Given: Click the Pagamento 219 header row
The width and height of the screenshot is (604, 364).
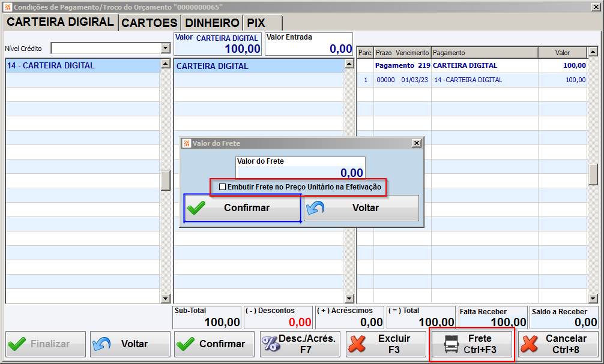Looking at the screenshot, I should (472, 65).
